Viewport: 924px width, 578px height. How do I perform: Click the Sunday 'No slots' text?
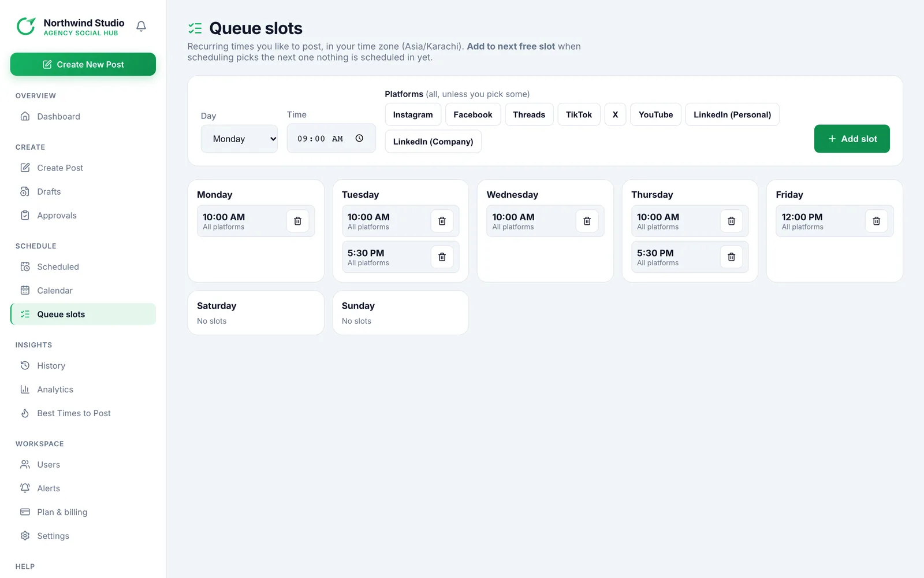point(356,321)
